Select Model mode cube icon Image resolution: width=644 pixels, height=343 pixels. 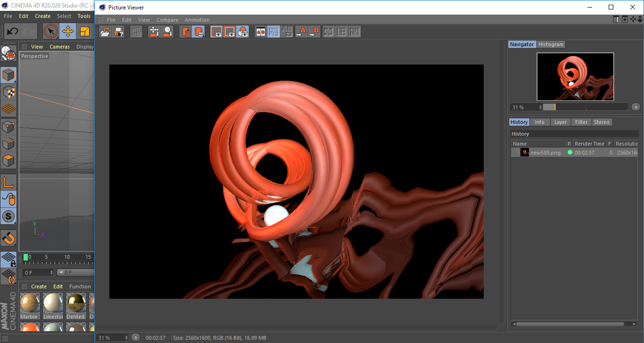[x=8, y=75]
